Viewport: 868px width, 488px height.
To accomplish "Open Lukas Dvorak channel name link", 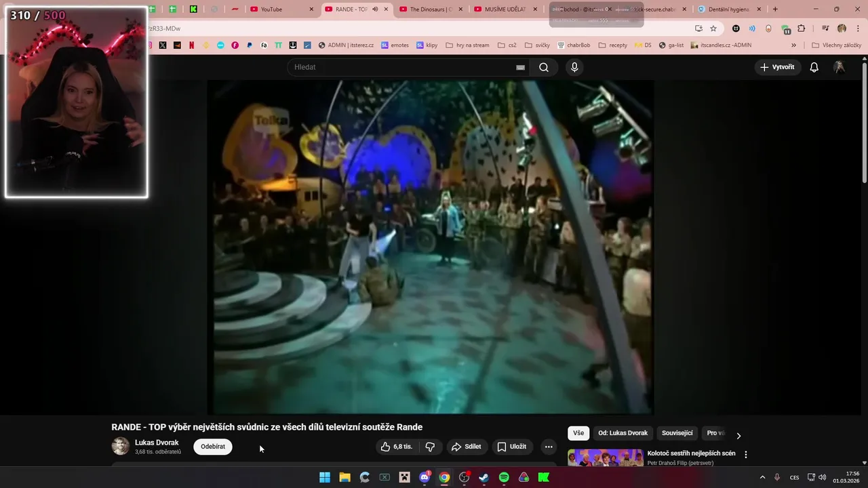I will [x=157, y=443].
